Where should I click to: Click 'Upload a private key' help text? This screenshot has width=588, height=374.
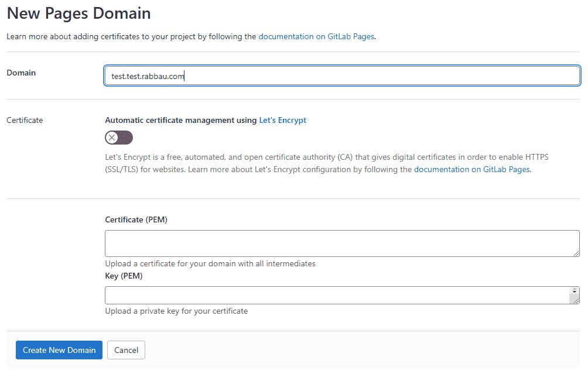pyautogui.click(x=176, y=311)
